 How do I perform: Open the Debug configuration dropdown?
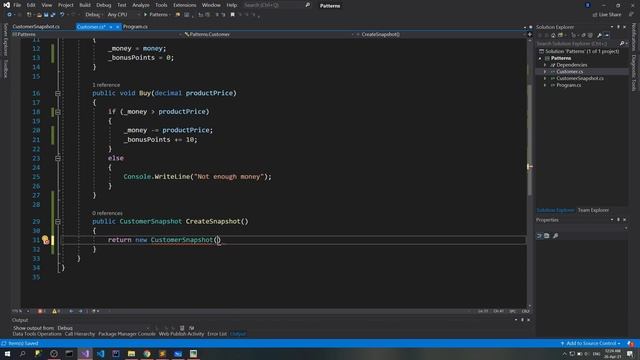point(93,15)
